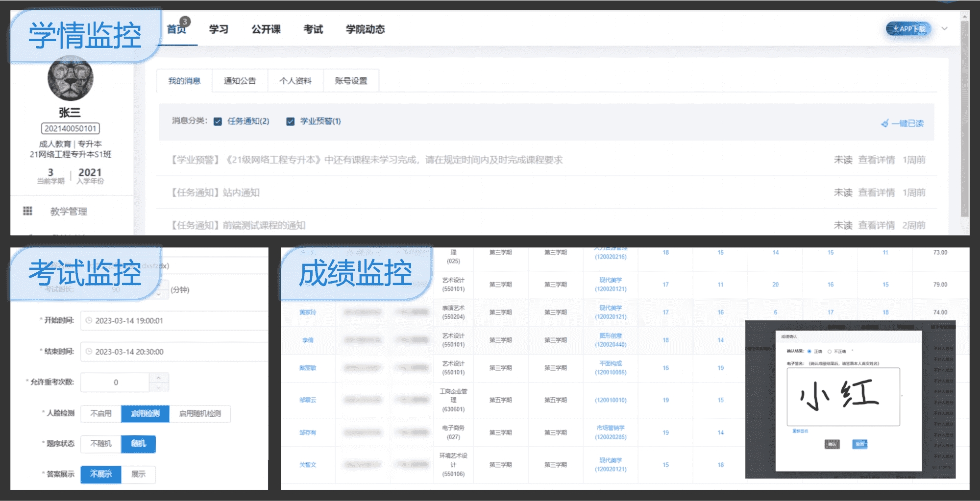The image size is (980, 501).
Task: Set 人脸检测 to 启用随机检测
Action: point(200,413)
